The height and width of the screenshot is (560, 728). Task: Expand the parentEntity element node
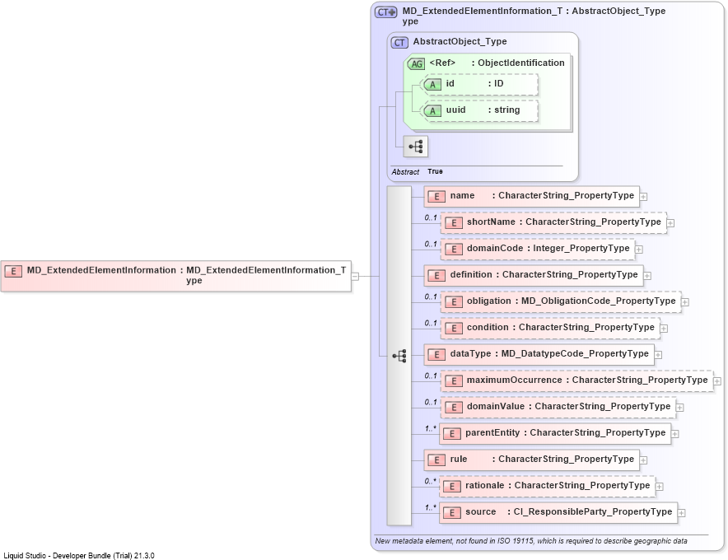(675, 434)
